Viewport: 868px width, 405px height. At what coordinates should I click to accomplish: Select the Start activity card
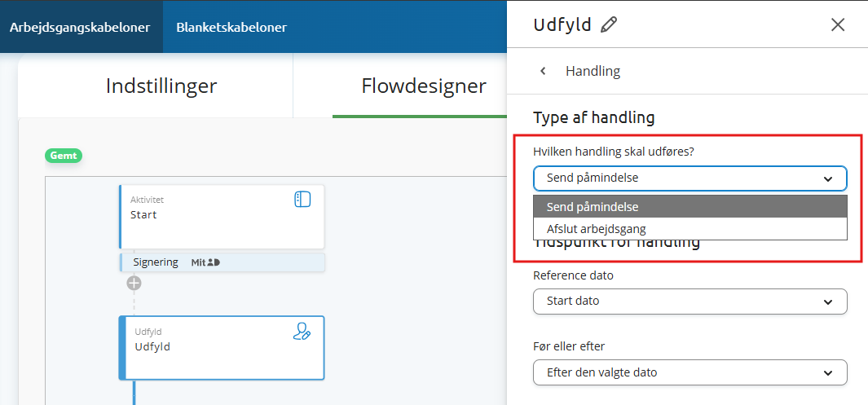pyautogui.click(x=222, y=217)
